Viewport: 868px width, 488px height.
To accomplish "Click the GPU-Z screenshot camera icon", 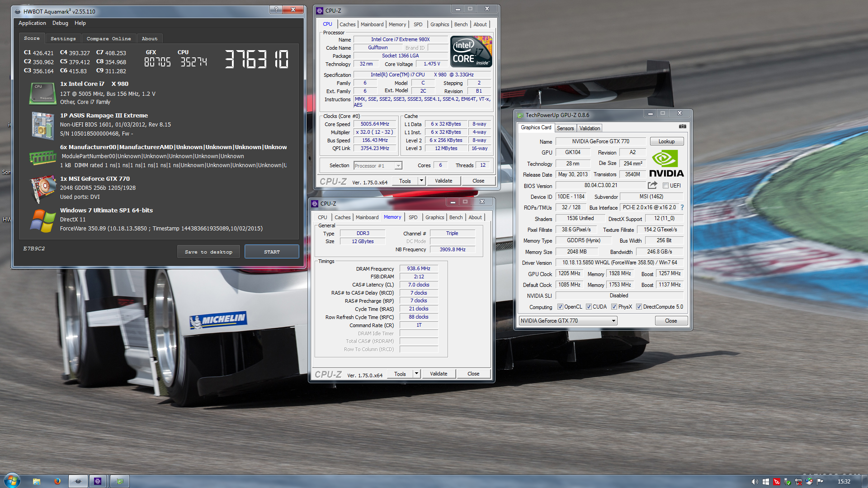I will [683, 127].
